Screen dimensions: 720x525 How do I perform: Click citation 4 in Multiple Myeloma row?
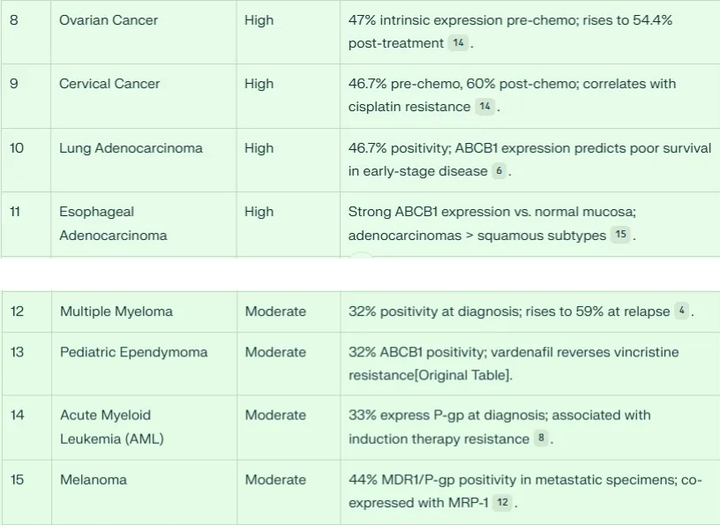(x=681, y=311)
